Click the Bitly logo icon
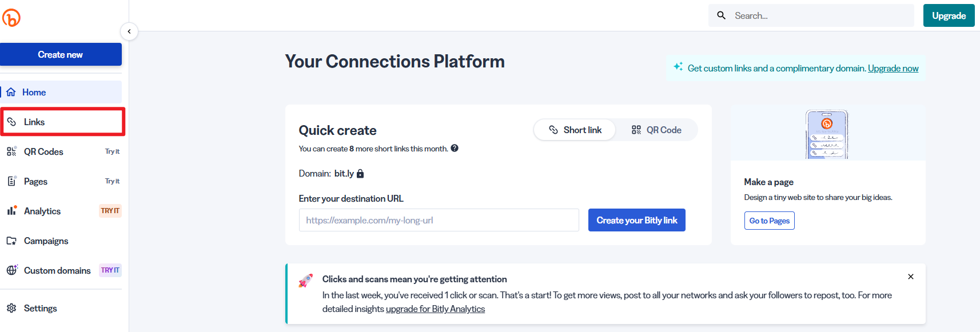This screenshot has height=332, width=980. pyautogui.click(x=11, y=18)
